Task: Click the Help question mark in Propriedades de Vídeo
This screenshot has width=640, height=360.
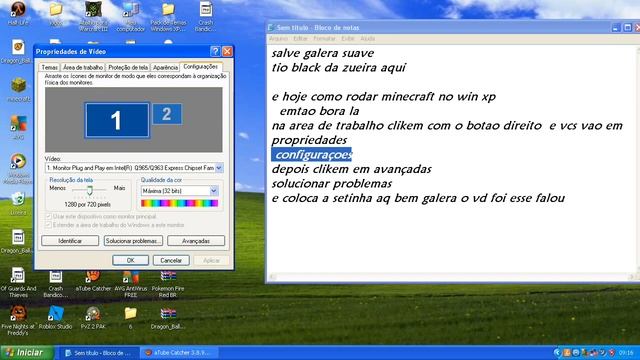Action: pyautogui.click(x=215, y=51)
